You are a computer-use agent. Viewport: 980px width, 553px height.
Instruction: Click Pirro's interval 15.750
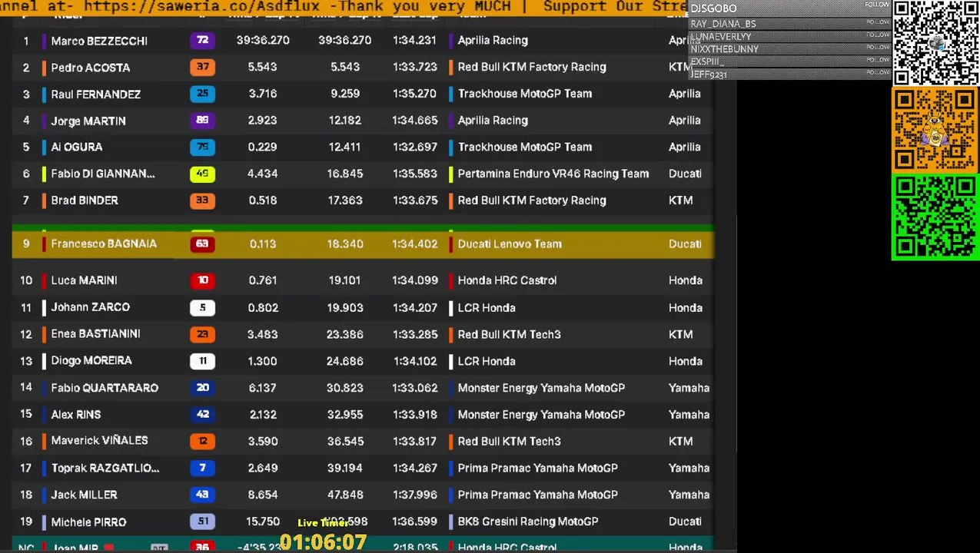click(262, 522)
